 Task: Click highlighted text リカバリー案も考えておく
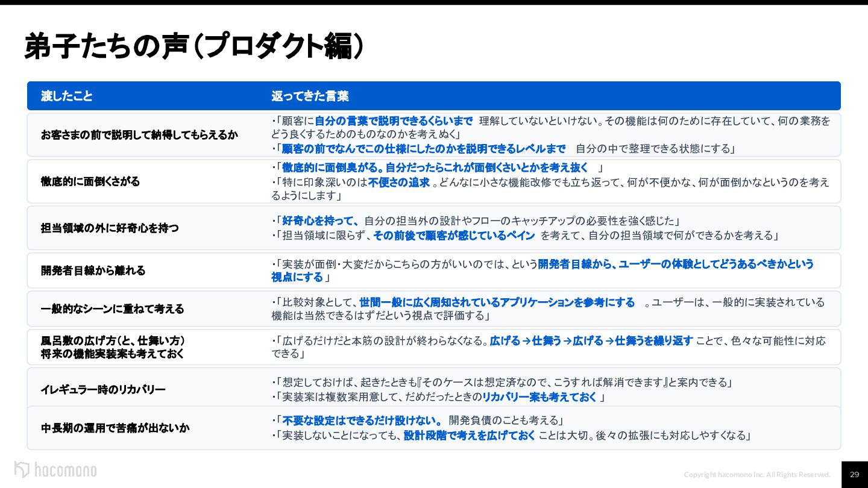[x=539, y=397]
